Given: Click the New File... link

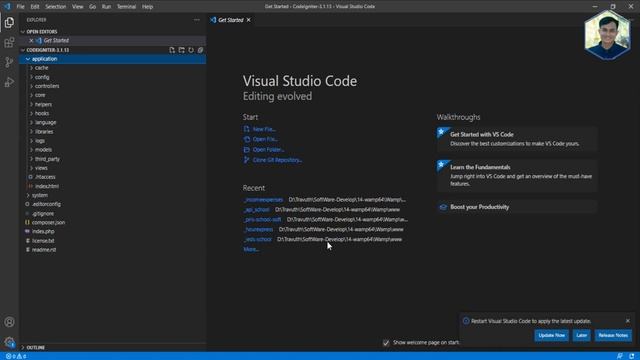Looking at the screenshot, I should coord(264,129).
